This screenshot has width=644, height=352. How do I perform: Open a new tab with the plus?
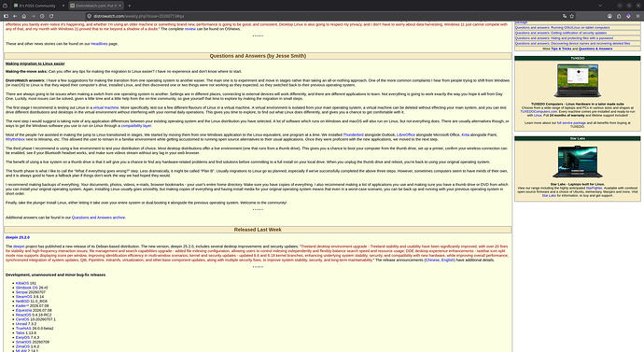click(x=129, y=6)
